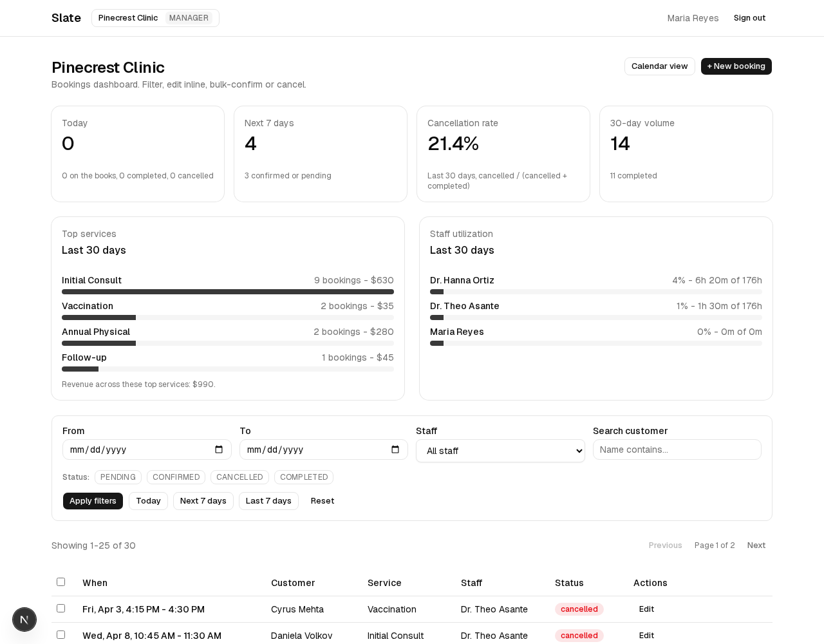
Task: Open the To date calendar picker
Action: click(x=395, y=450)
